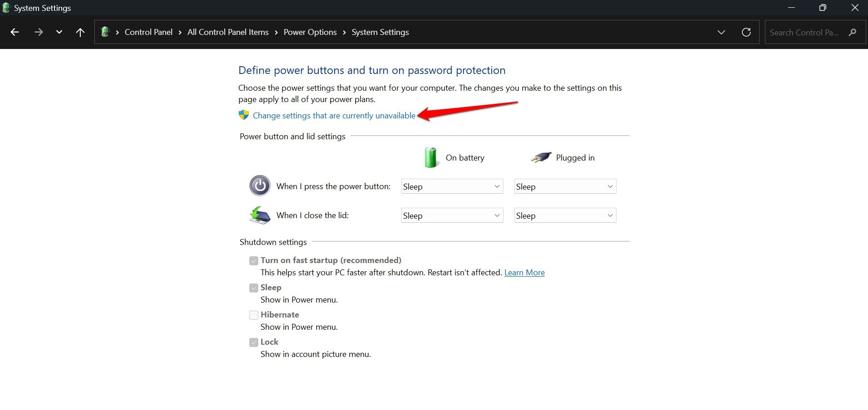Click 'Power button and lid settings' label
The image size is (868, 410).
(x=292, y=137)
